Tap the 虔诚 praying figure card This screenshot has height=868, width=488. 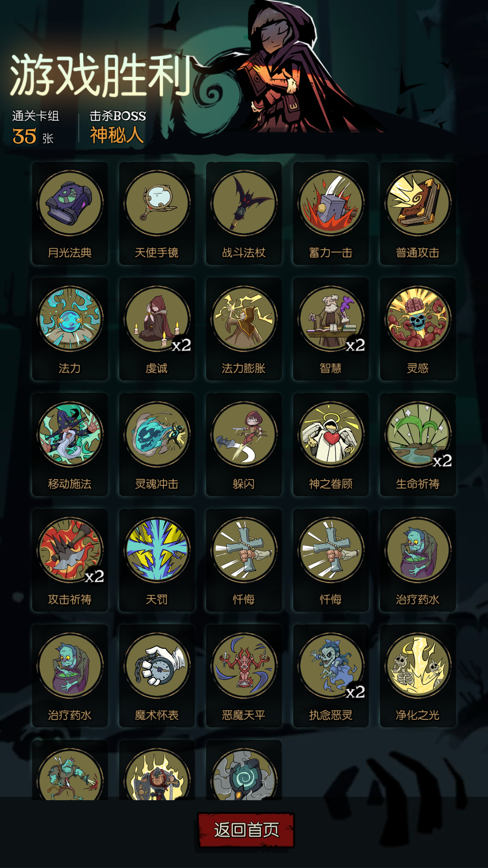coord(157,329)
